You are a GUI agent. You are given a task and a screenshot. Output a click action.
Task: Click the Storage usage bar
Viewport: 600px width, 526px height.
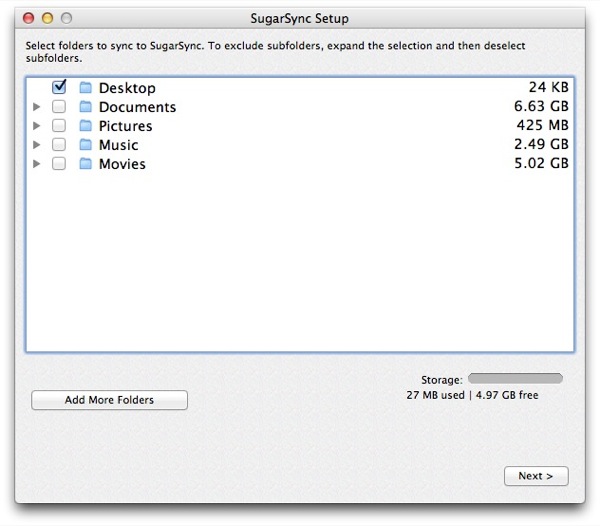[x=515, y=378]
